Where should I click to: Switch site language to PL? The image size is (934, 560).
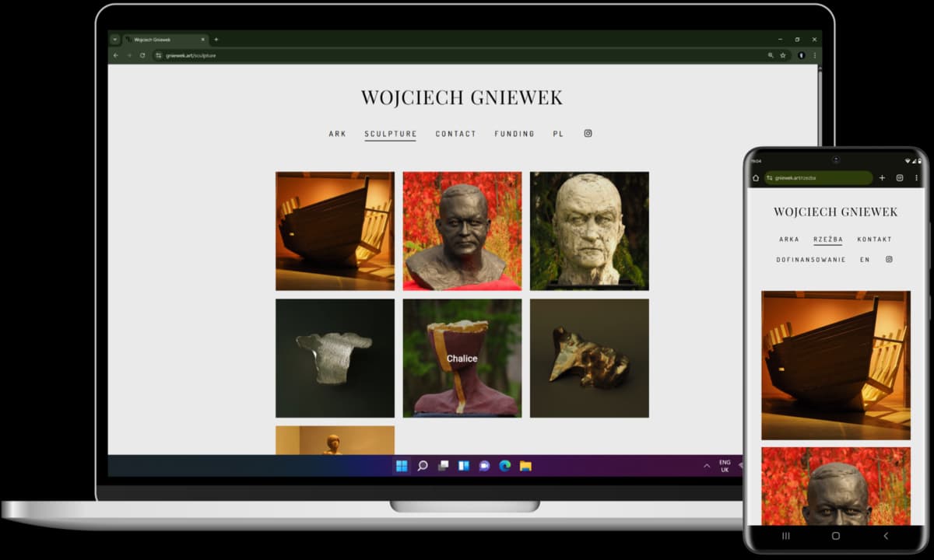(x=558, y=134)
